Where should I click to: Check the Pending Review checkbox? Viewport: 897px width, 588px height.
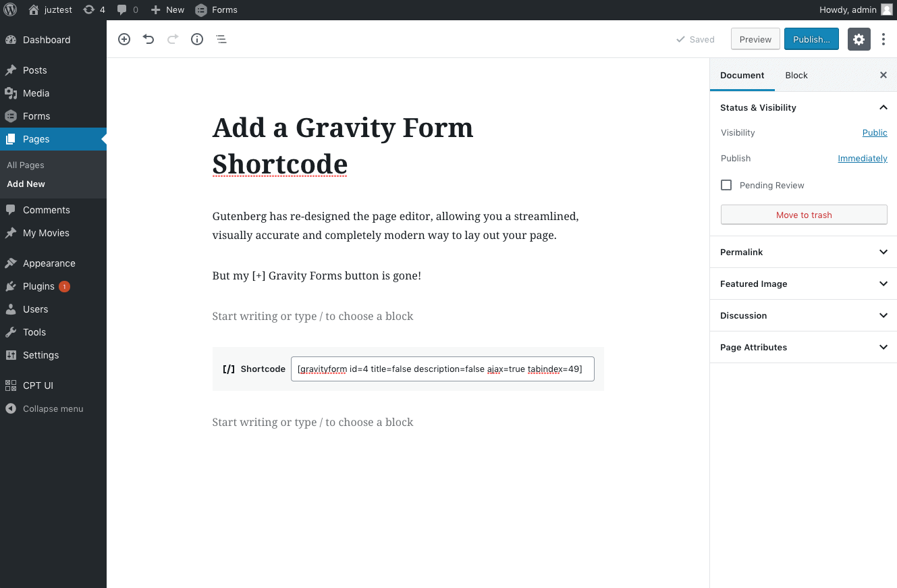click(726, 185)
